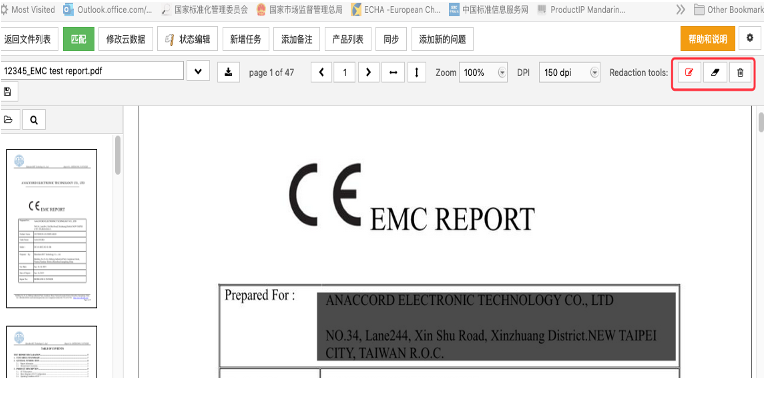
Task: Open the 国家标准化管理委员会 bookmark
Action: point(205,9)
